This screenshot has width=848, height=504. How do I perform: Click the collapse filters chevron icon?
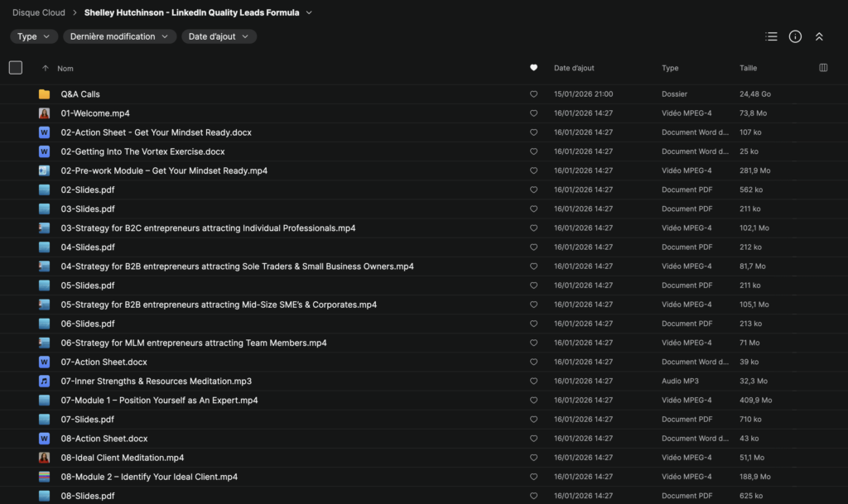tap(819, 36)
